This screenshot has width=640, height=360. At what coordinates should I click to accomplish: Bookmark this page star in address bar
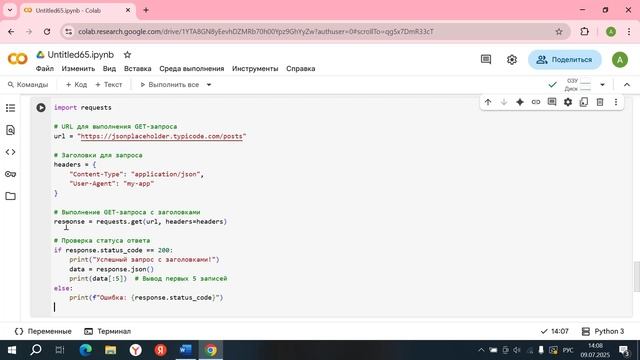pos(559,31)
